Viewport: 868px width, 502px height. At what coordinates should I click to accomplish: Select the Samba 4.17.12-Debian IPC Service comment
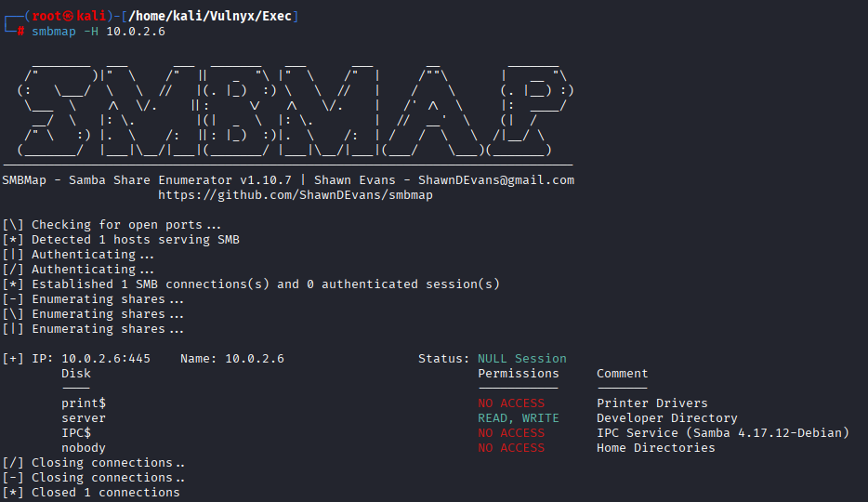tap(722, 433)
